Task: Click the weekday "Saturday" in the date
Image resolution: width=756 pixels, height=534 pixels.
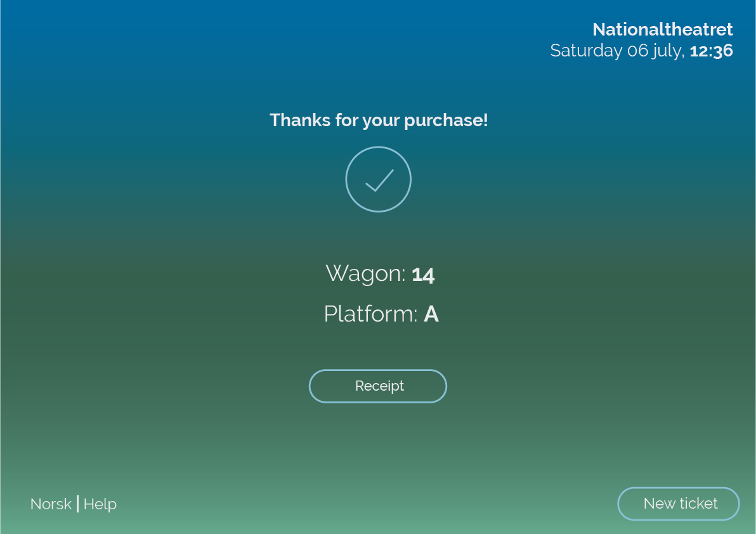Action: click(x=586, y=51)
